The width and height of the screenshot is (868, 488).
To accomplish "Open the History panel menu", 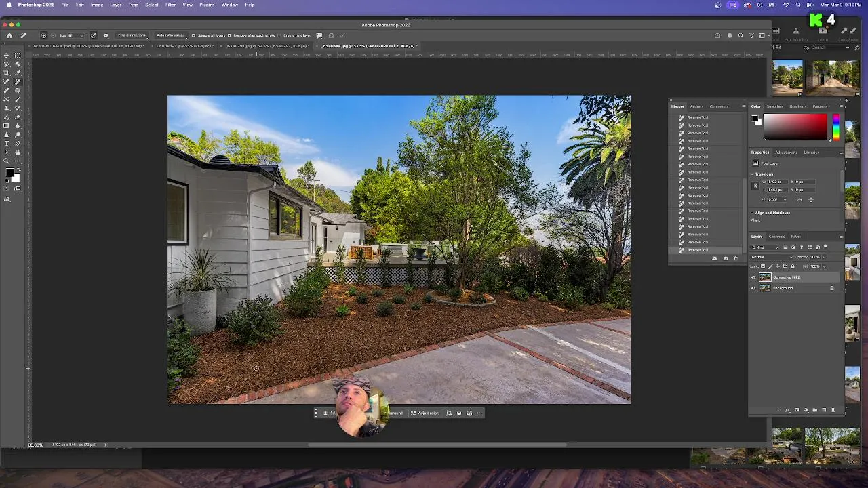I will [x=743, y=106].
